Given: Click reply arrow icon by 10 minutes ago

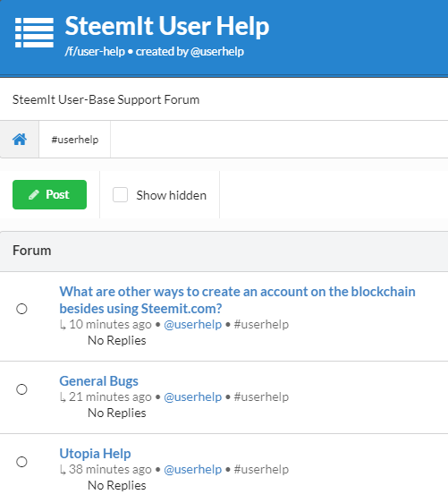Looking at the screenshot, I should pyautogui.click(x=63, y=325).
